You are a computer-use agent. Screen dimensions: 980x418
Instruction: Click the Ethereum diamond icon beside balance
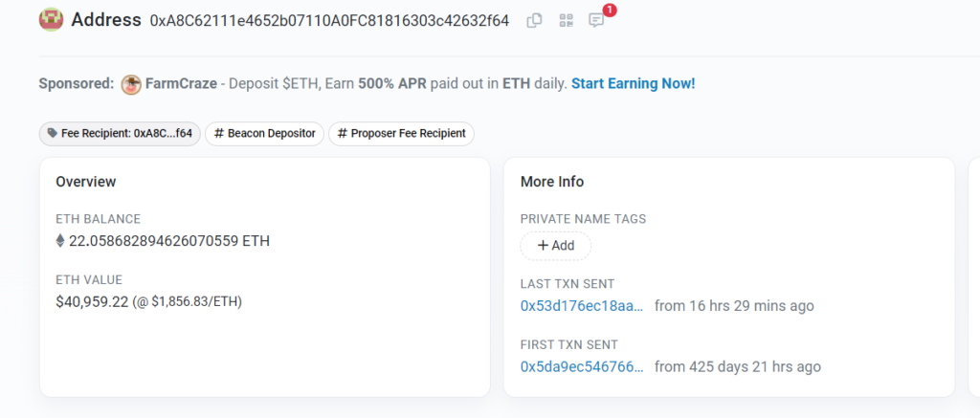60,241
